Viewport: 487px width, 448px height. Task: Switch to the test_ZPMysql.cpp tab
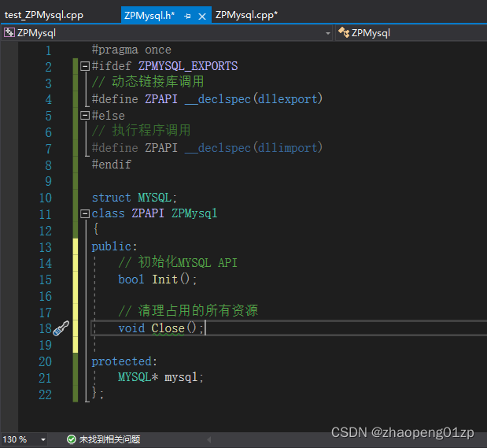click(44, 15)
